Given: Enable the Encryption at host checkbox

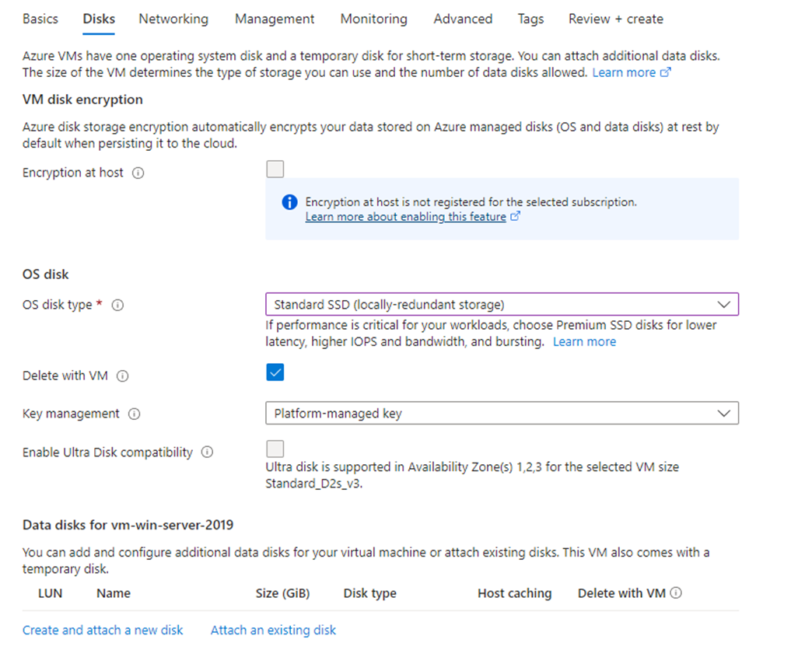Looking at the screenshot, I should tap(275, 169).
